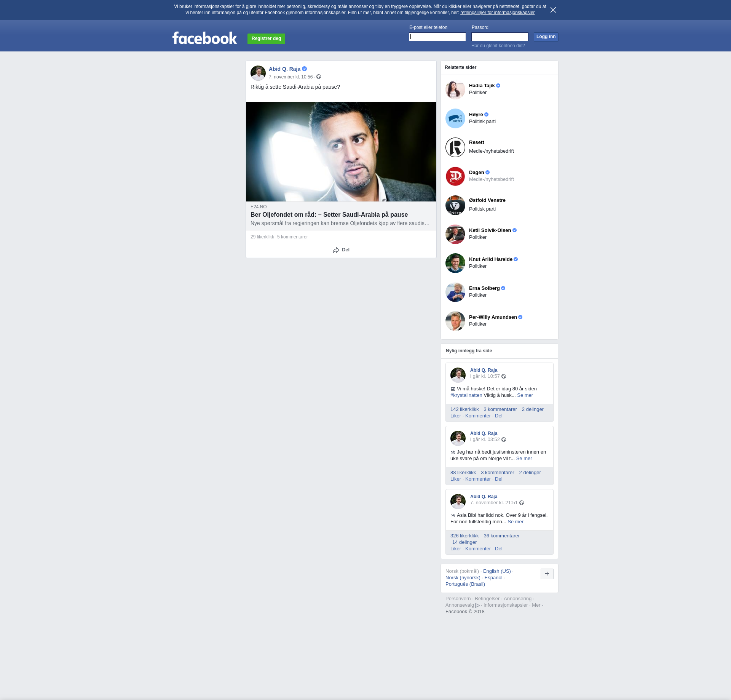The height and width of the screenshot is (700, 731).
Task: Open Høyre party logo icon
Action: coord(455,118)
